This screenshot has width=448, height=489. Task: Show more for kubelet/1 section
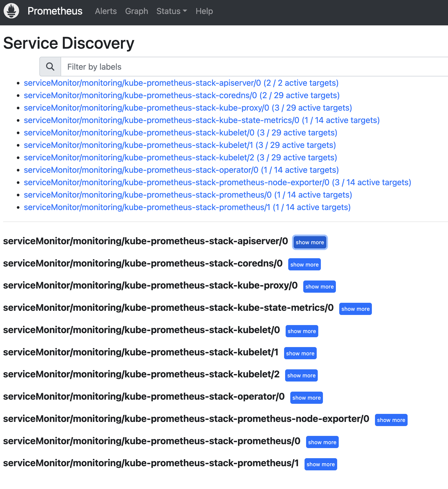pyautogui.click(x=300, y=353)
